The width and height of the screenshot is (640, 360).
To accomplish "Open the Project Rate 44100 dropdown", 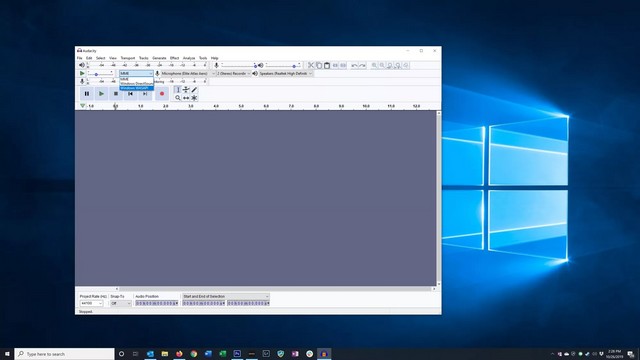I will coord(91,303).
